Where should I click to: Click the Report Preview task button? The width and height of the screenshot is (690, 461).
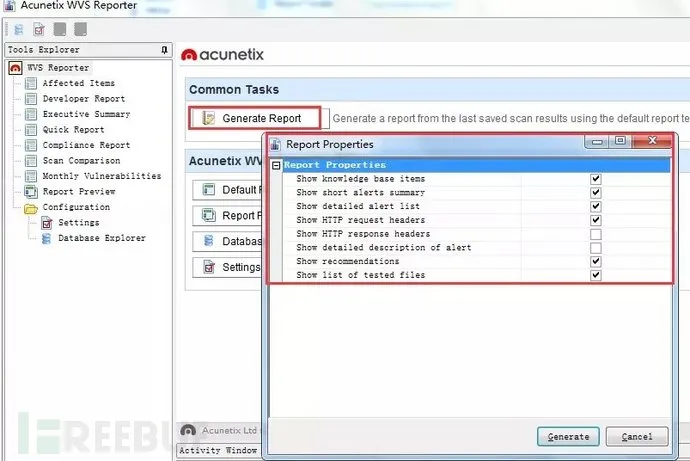pyautogui.click(x=228, y=216)
